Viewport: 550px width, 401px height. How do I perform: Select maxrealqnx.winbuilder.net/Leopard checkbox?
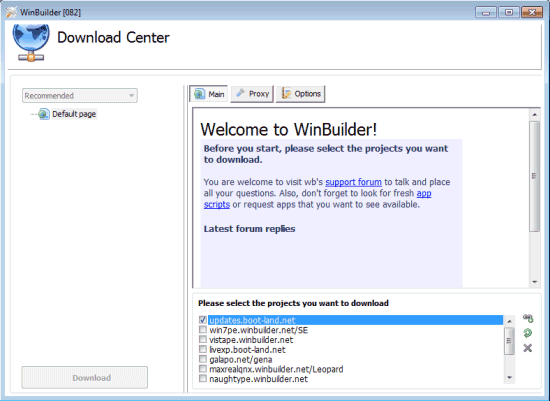(203, 369)
